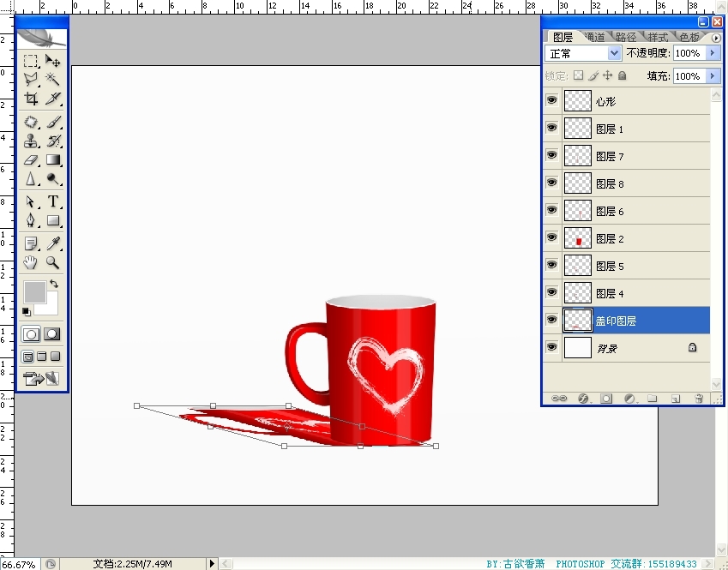Pick the Clone Stamp tool
The image size is (728, 570).
click(x=31, y=141)
